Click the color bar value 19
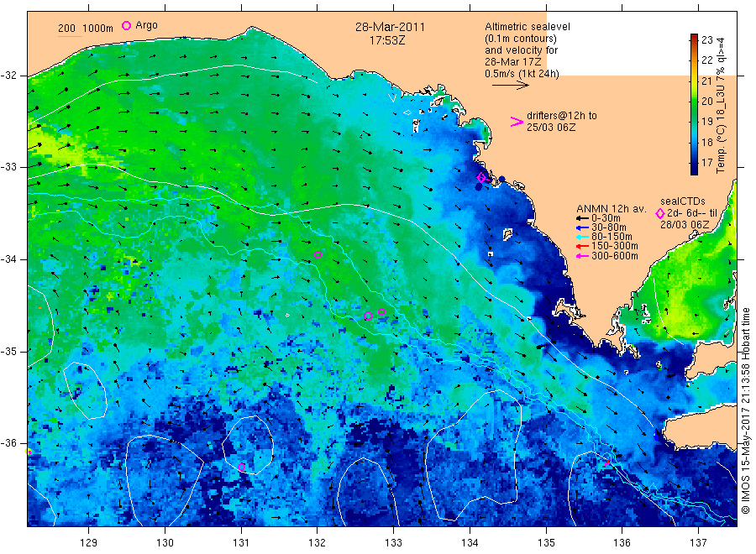The image size is (756, 554). [706, 122]
